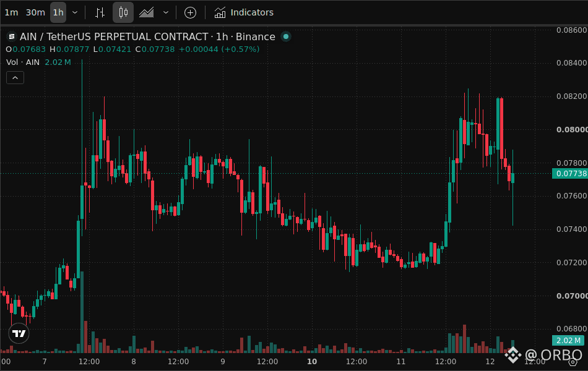
Task: Click the compare or add symbol plus icon
Action: coord(190,12)
